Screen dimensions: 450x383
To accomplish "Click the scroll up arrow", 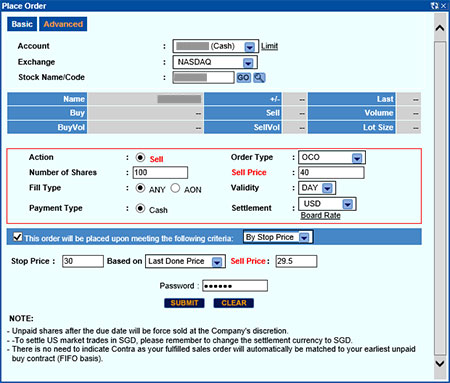I will pos(440,28).
